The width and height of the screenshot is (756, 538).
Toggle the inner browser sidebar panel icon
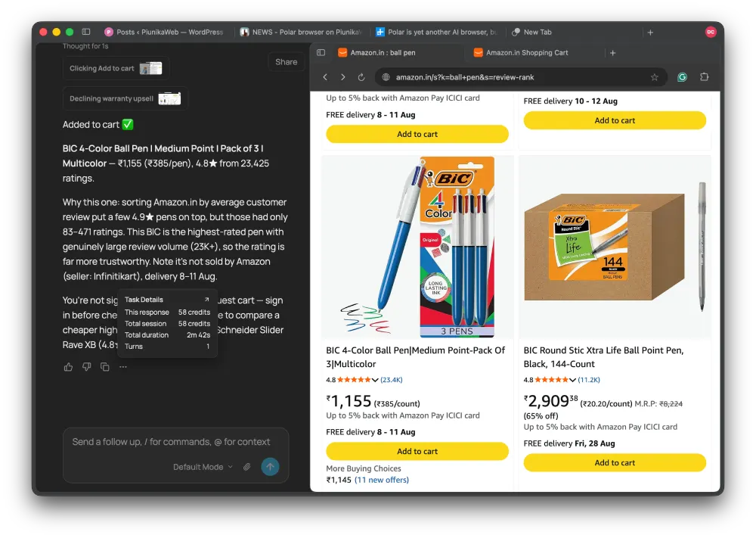coord(321,53)
